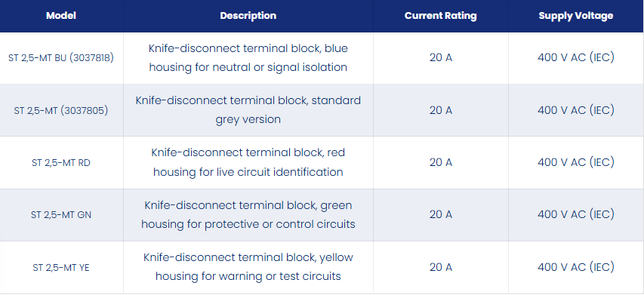Click the Supply Voltage column header
The width and height of the screenshot is (644, 295).
point(576,16)
